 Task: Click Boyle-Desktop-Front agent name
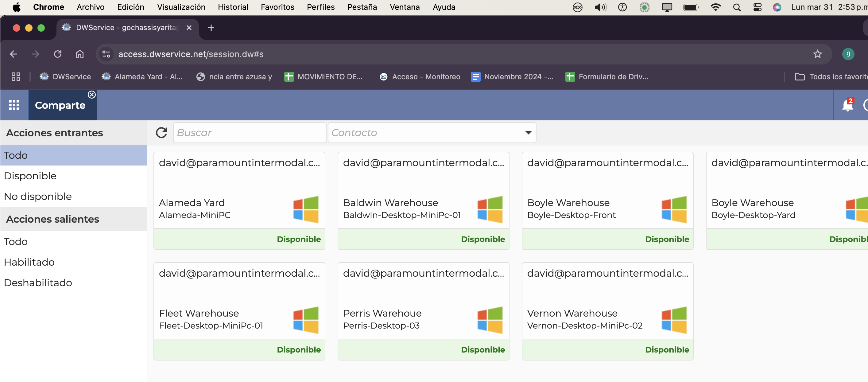click(571, 215)
